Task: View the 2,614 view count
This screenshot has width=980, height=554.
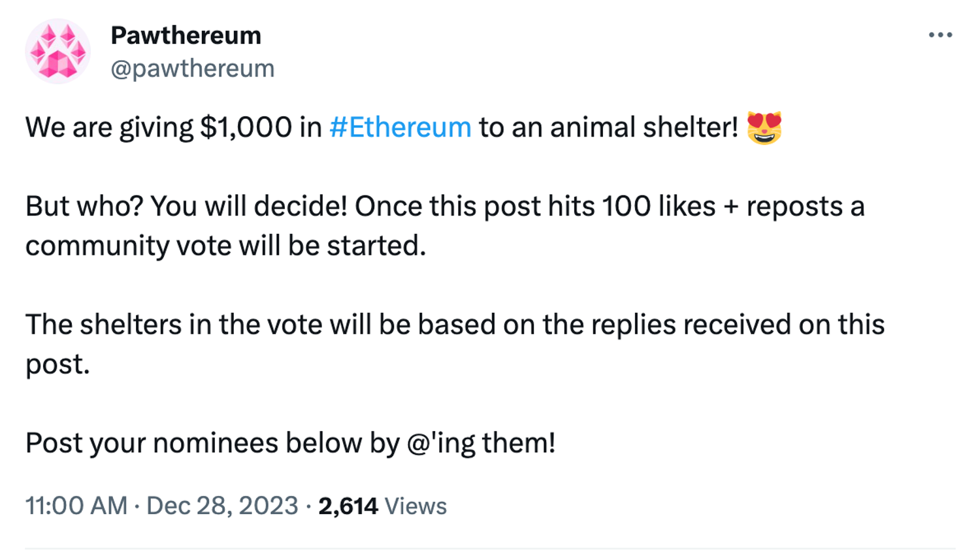Action: click(x=348, y=506)
